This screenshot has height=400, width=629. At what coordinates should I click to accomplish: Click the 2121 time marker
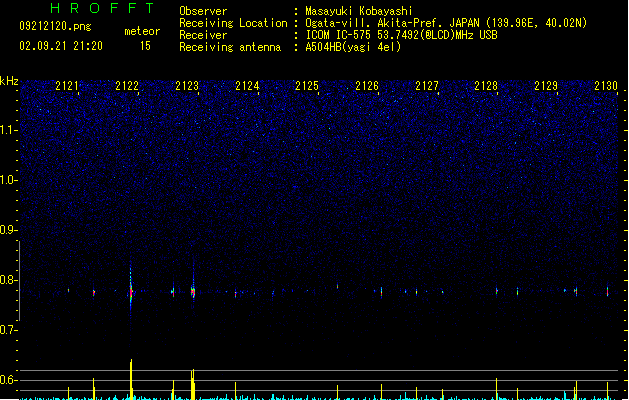pyautogui.click(x=67, y=86)
